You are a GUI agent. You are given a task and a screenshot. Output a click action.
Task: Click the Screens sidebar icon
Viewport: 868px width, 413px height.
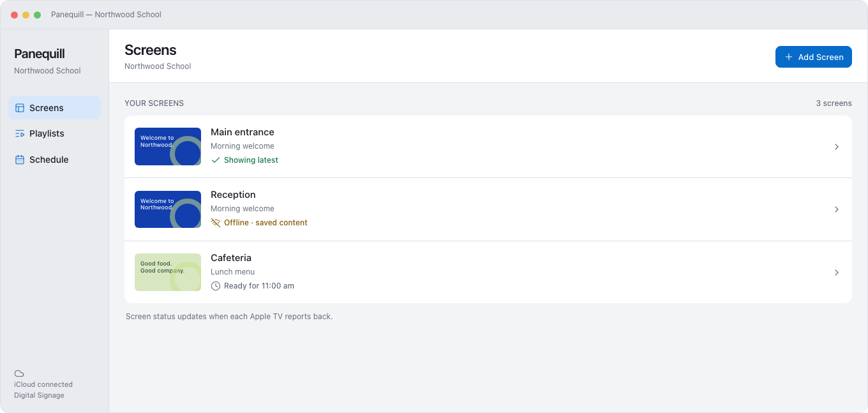point(20,108)
